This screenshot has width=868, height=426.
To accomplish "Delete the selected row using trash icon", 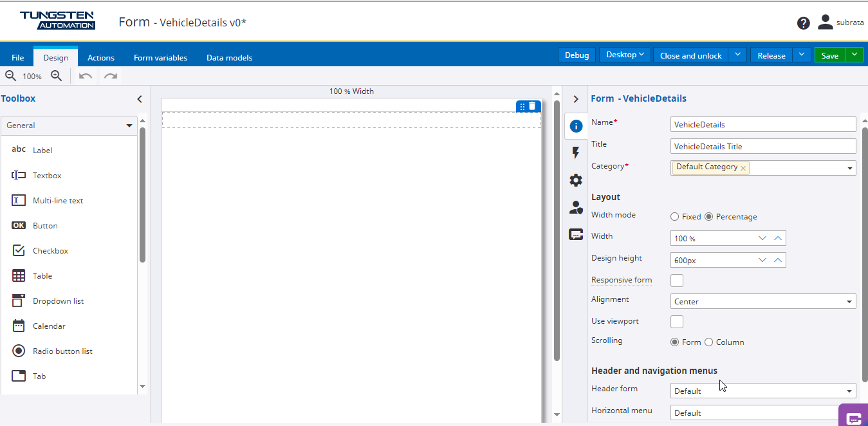I will pos(533,106).
